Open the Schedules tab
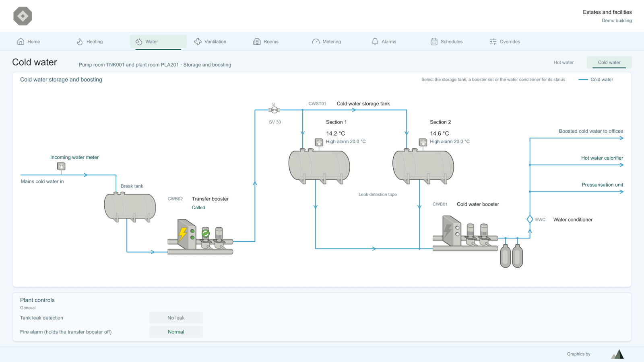The height and width of the screenshot is (362, 644). tap(446, 41)
